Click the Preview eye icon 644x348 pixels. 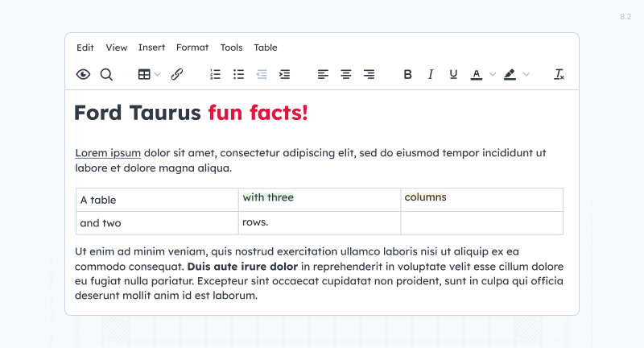[83, 74]
